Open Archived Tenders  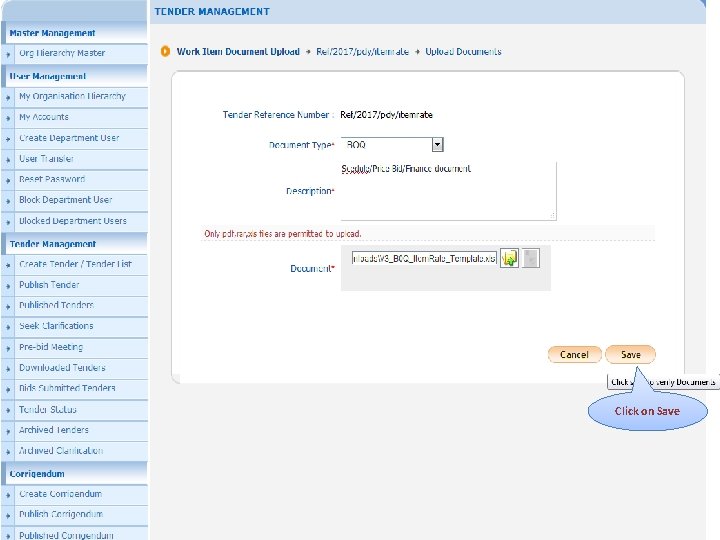coord(54,430)
